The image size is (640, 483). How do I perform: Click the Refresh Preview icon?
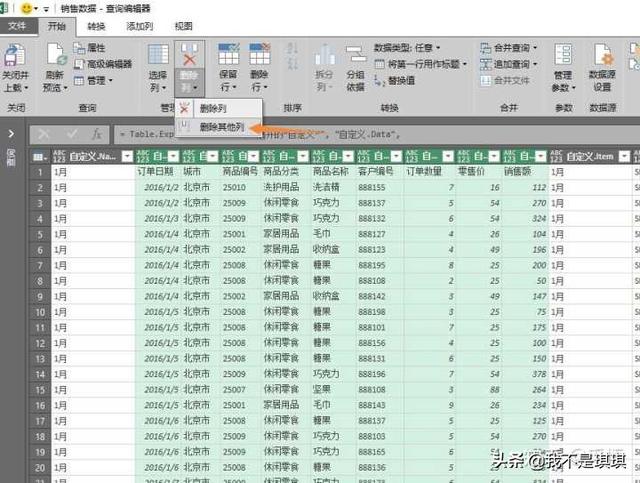[56, 54]
